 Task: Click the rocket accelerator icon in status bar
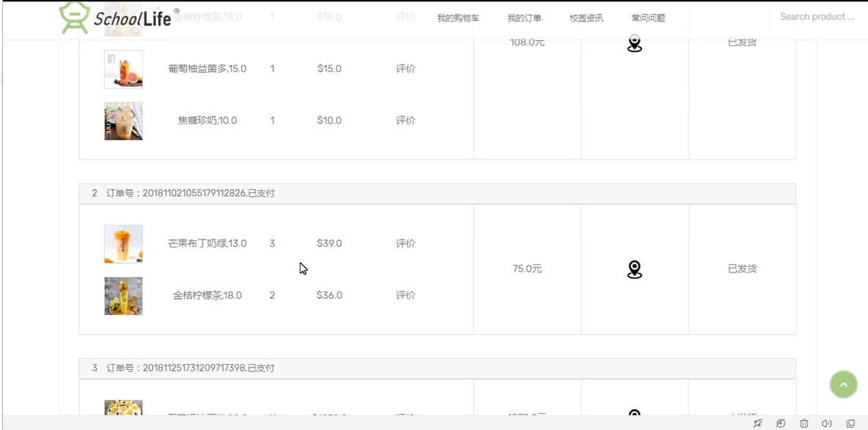pos(758,423)
